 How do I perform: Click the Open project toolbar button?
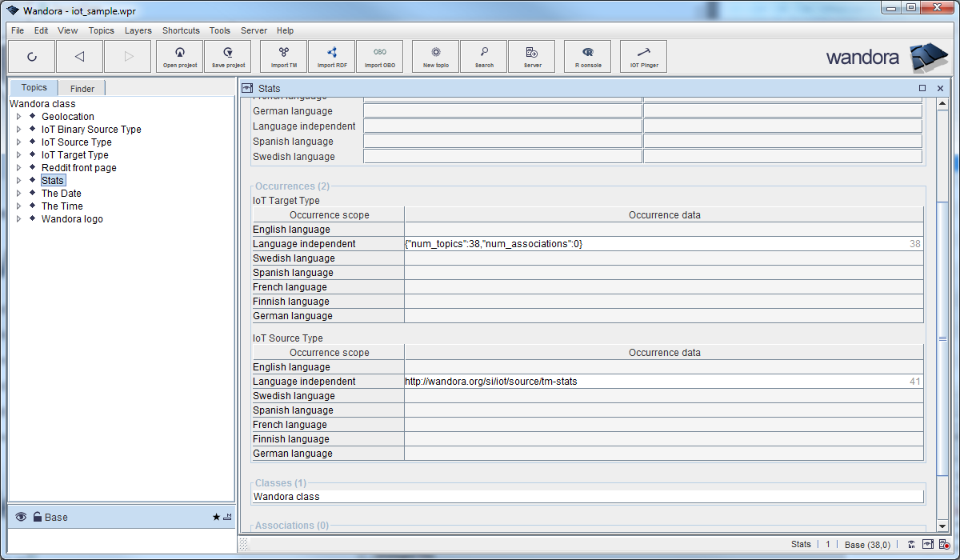point(180,57)
